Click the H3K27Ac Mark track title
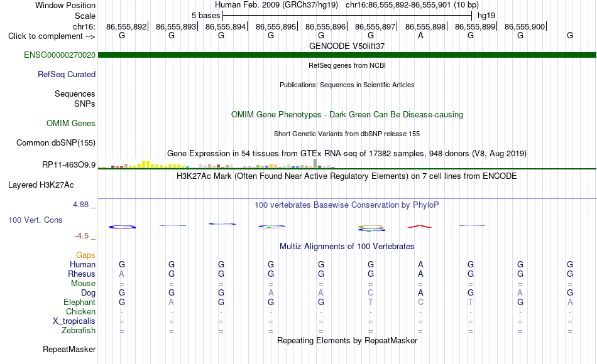The height and width of the screenshot is (364, 597). [347, 176]
